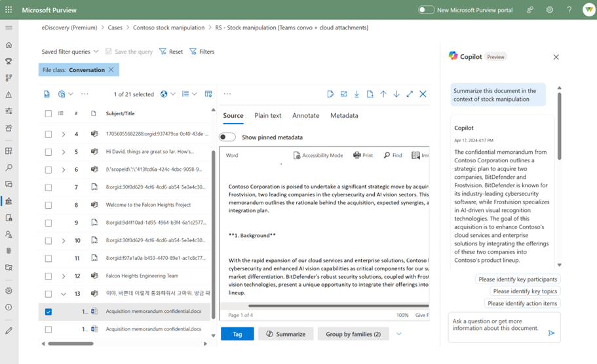Send the Copilot question with arrow icon
Viewport: 597px width, 364px height.
click(x=551, y=333)
